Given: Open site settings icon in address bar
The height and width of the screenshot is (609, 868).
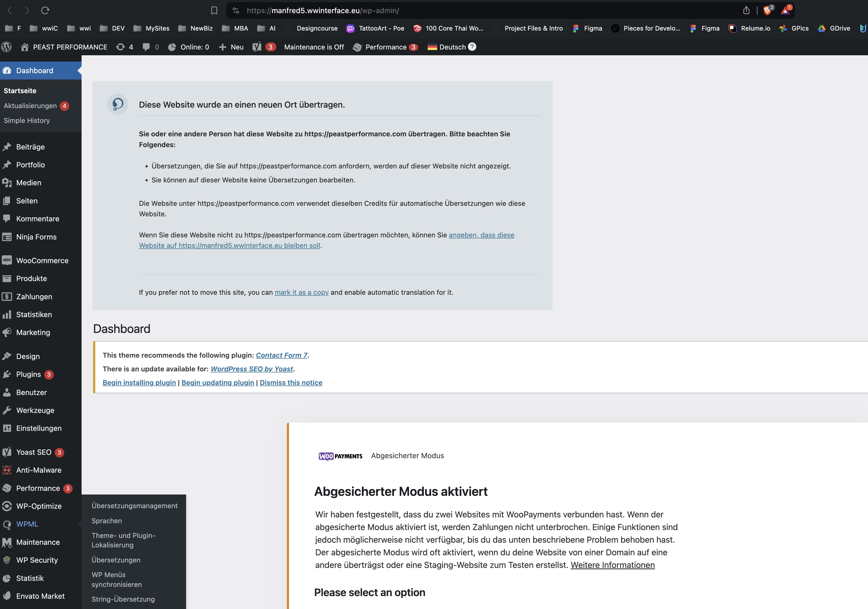Looking at the screenshot, I should tap(236, 11).
